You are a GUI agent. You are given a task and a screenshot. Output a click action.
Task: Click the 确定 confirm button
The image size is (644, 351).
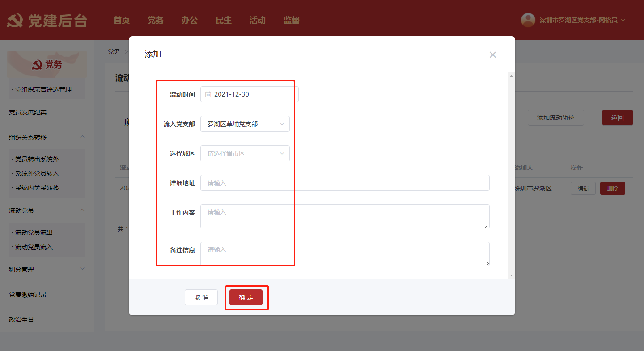coord(246,297)
